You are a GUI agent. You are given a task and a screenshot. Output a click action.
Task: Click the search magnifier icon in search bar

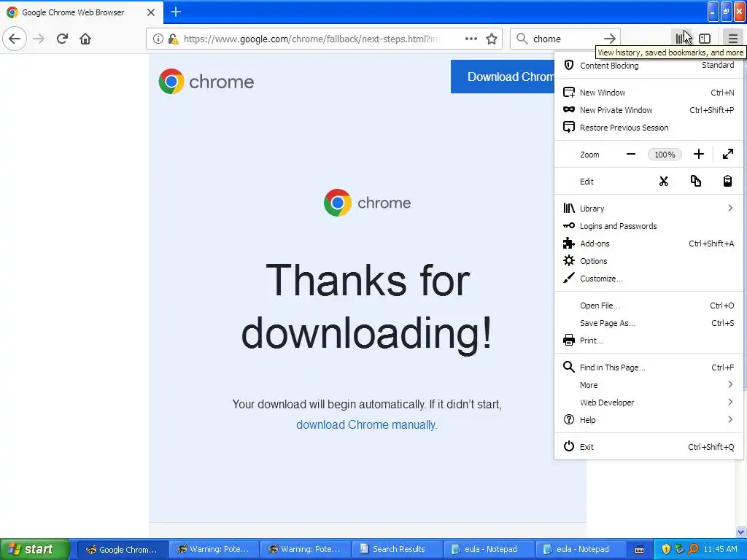(x=522, y=39)
